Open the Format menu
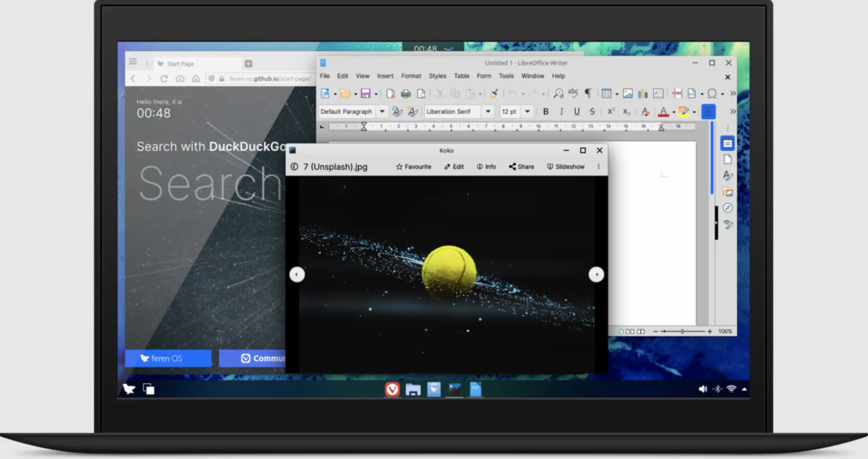 pos(411,76)
